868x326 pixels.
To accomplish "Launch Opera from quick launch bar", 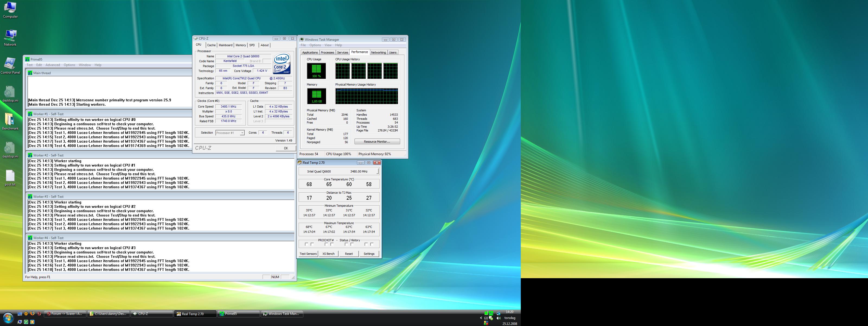I will [x=39, y=314].
